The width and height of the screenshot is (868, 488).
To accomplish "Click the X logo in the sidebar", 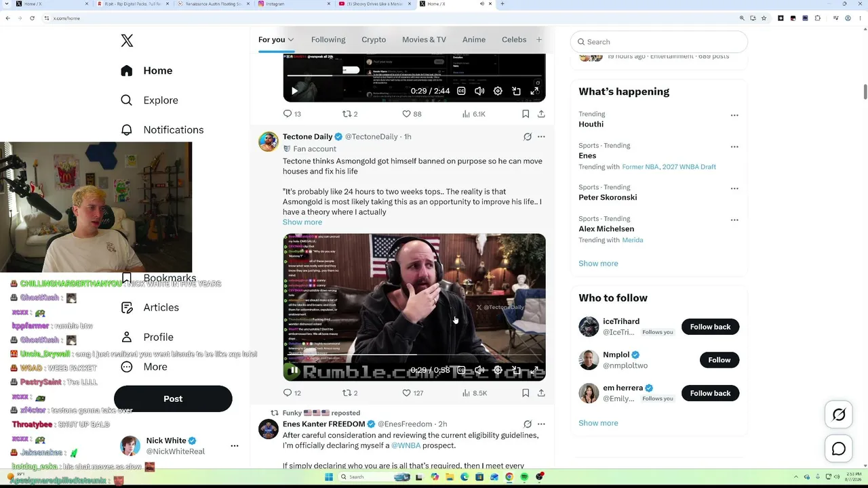I will point(127,41).
